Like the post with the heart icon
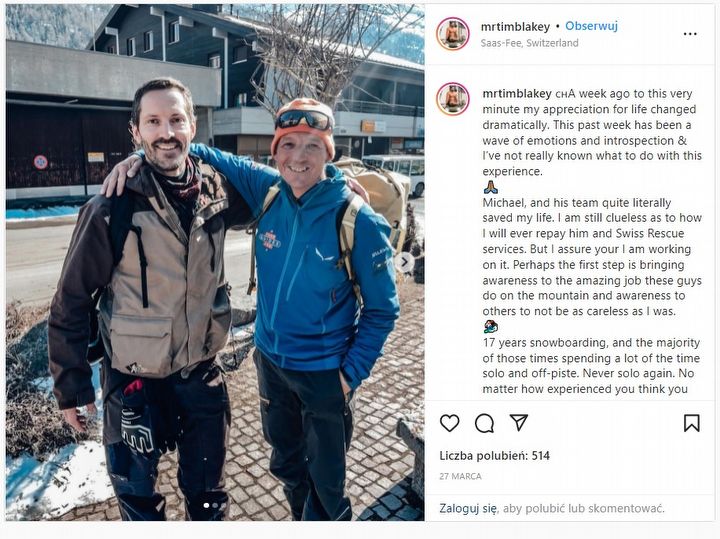 449,423
